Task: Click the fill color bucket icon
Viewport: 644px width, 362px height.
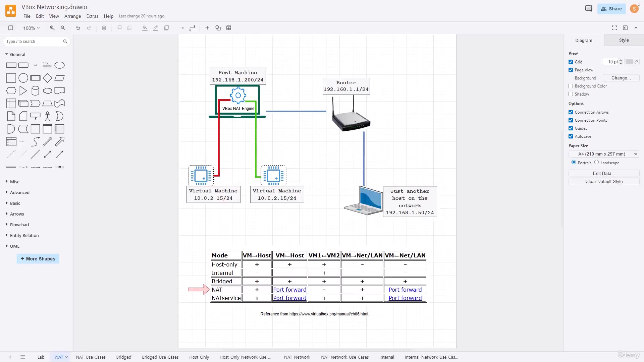Action: coord(145,28)
